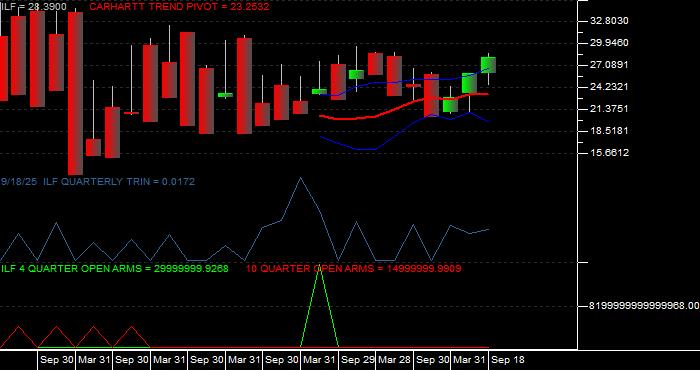This screenshot has height=370, width=700.
Task: Click the 18.5181 price axis value
Action: click(x=608, y=131)
